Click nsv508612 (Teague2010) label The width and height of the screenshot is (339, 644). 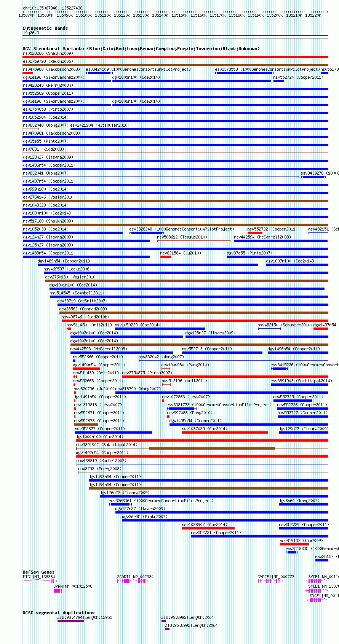click(x=182, y=237)
